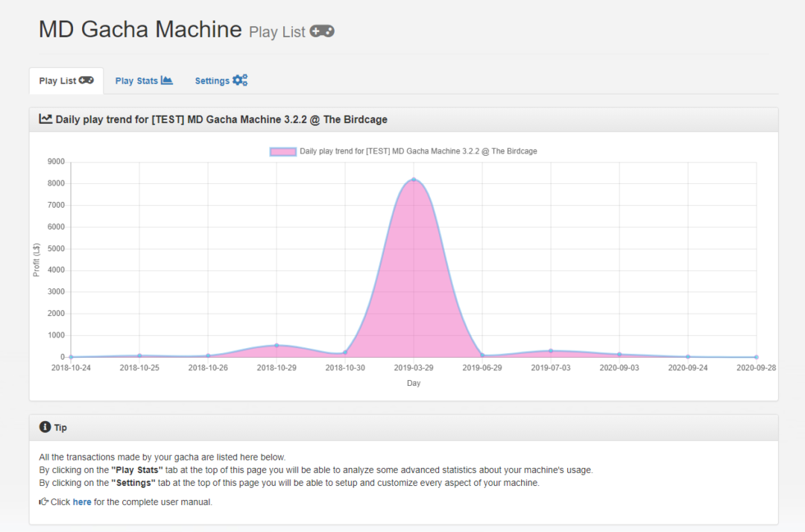The image size is (805, 532).
Task: Select the data point for 2019-07-03
Action: click(551, 351)
